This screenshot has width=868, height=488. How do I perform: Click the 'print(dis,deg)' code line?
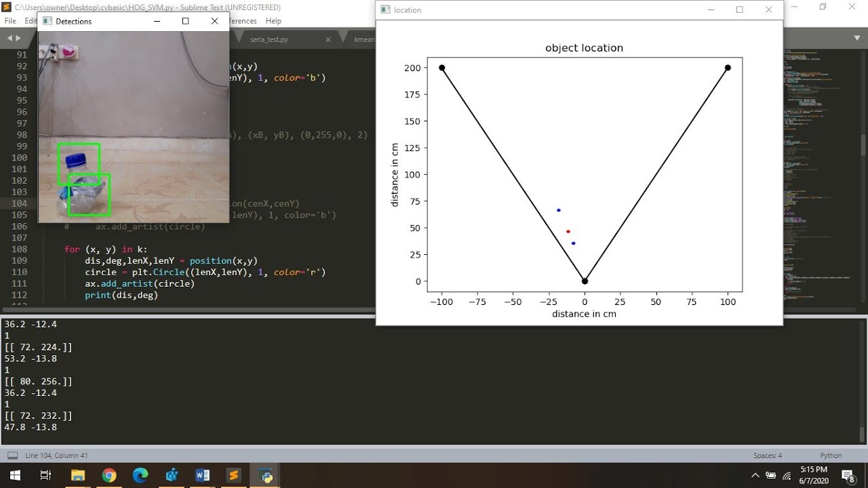(x=121, y=295)
